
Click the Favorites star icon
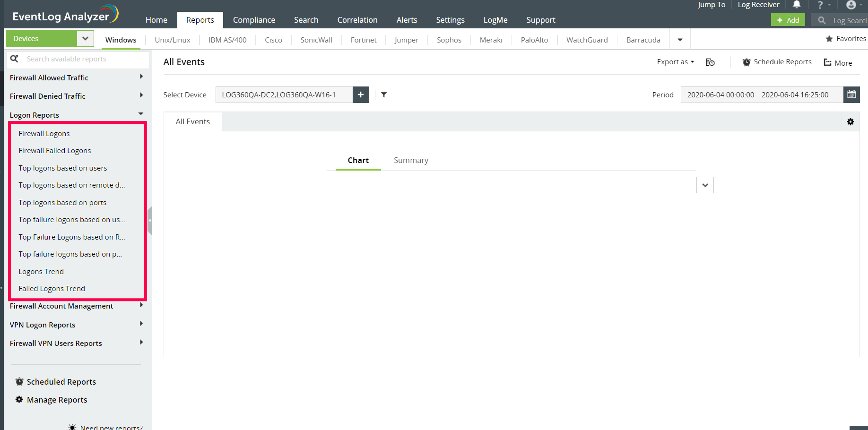pyautogui.click(x=829, y=39)
